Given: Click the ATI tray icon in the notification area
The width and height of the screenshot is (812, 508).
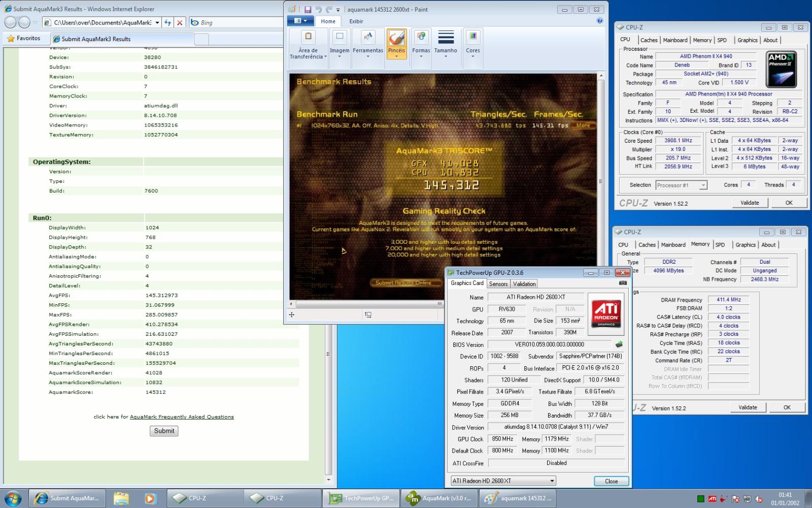Looking at the screenshot, I should tap(712, 499).
